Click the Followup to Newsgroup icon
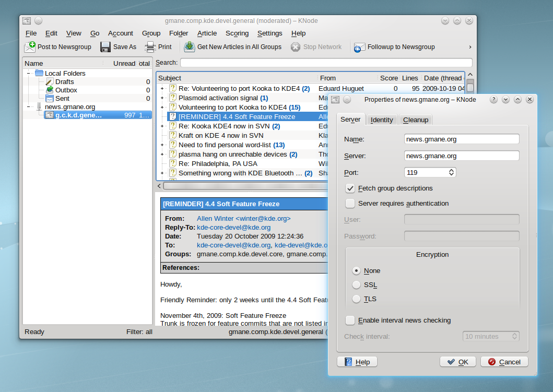553x392 pixels. pyautogui.click(x=359, y=47)
